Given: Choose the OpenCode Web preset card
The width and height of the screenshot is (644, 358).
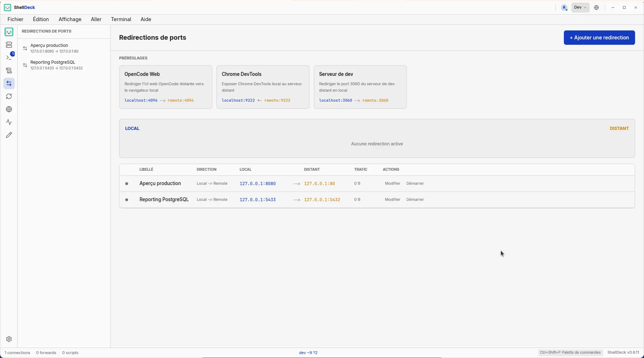Looking at the screenshot, I should point(166,87).
